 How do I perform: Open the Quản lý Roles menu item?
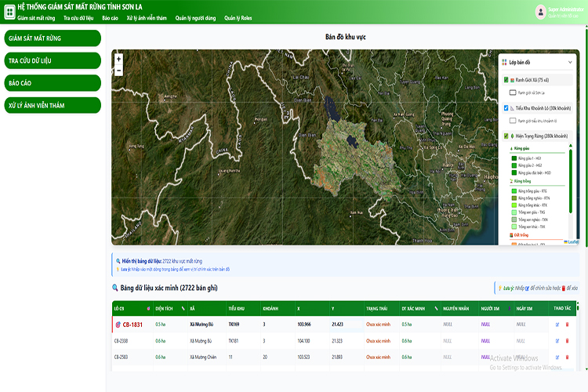pyautogui.click(x=238, y=16)
